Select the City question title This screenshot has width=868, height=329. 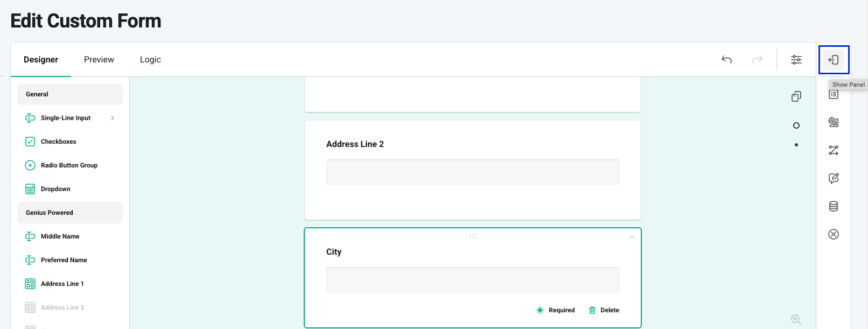tap(334, 252)
